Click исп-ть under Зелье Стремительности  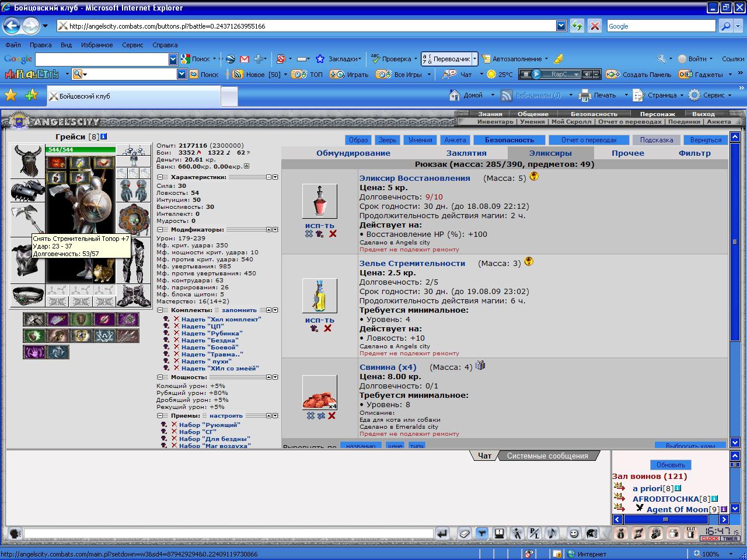[319, 320]
